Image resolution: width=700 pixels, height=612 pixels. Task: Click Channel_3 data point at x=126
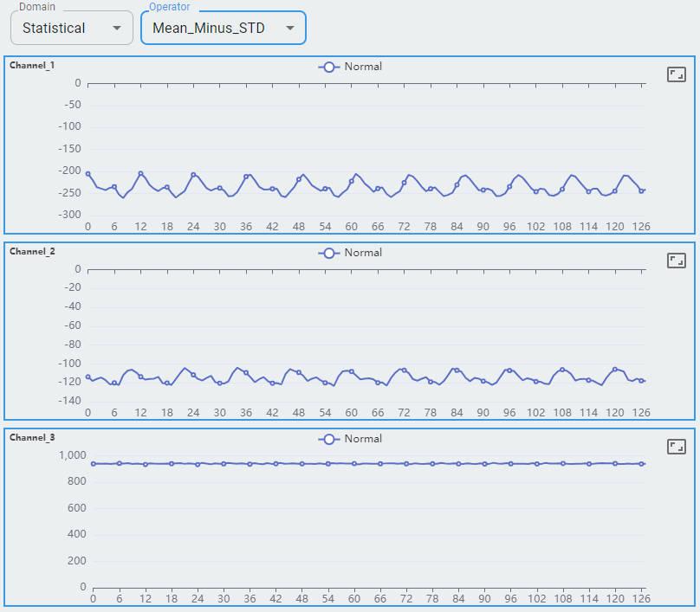[642, 464]
